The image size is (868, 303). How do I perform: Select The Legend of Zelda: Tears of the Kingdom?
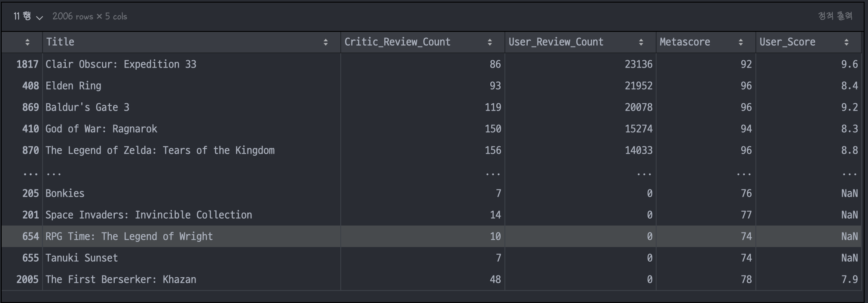tap(192, 150)
